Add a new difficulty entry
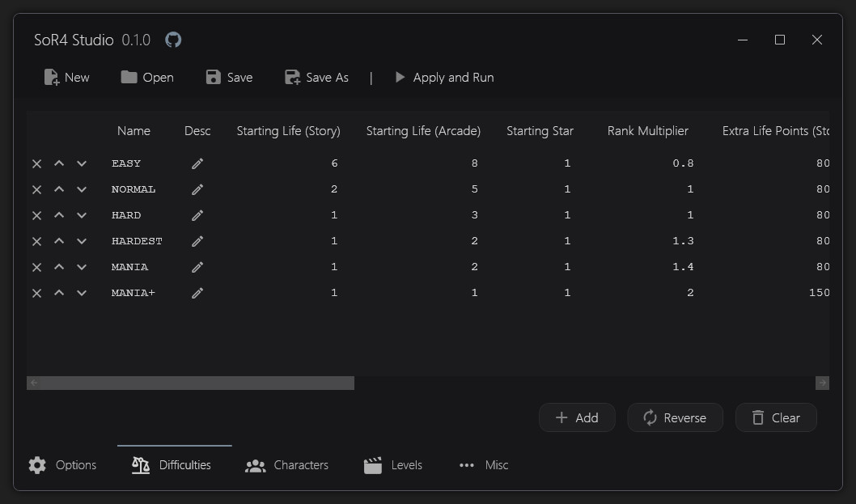The image size is (856, 504). click(x=577, y=418)
